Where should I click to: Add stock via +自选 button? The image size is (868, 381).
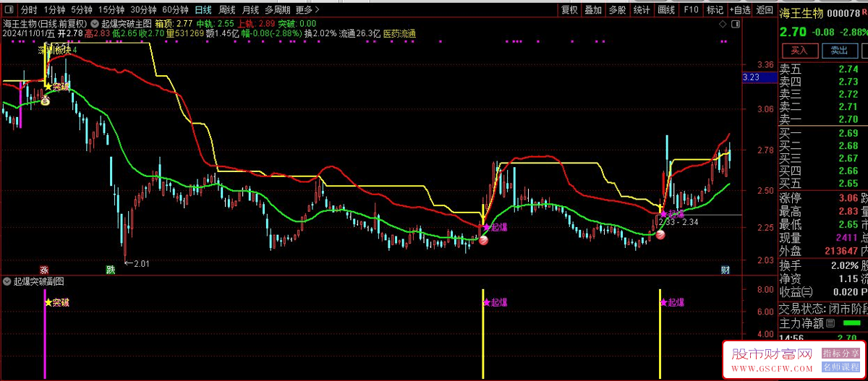(x=739, y=10)
